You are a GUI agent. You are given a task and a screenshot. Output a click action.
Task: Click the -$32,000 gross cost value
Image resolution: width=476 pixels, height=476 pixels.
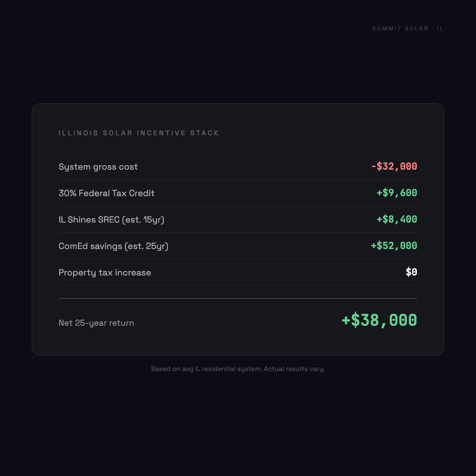coord(394,167)
